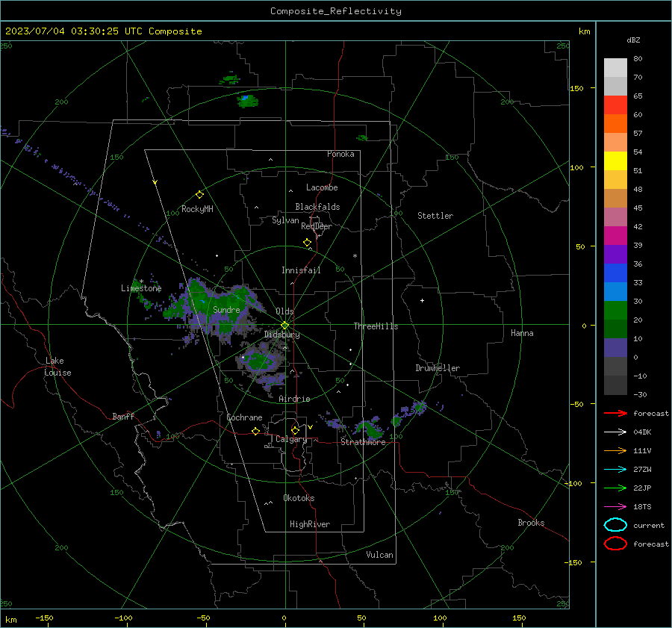672x628 pixels.
Task: Click the yellow diamond marker near RockyMH
Action: click(x=199, y=195)
